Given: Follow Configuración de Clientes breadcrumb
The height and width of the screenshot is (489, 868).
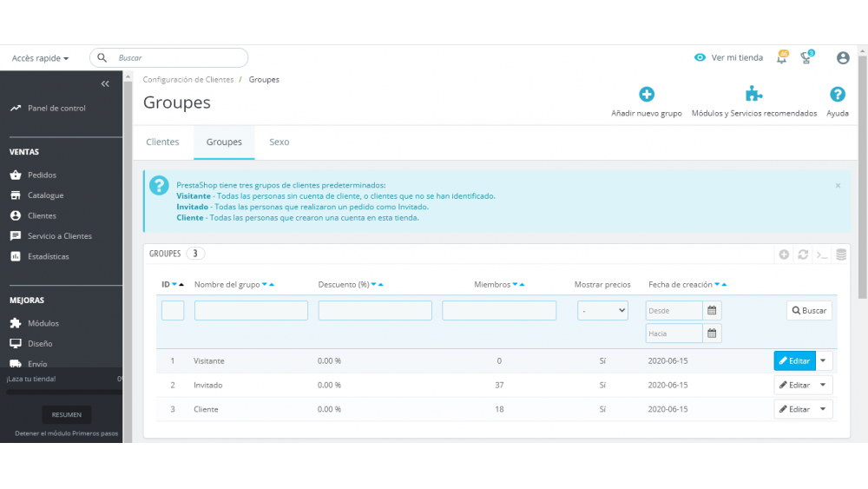Looking at the screenshot, I should click(x=188, y=80).
